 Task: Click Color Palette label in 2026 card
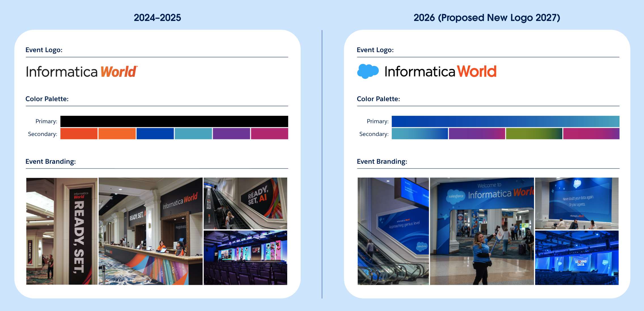[x=378, y=99]
